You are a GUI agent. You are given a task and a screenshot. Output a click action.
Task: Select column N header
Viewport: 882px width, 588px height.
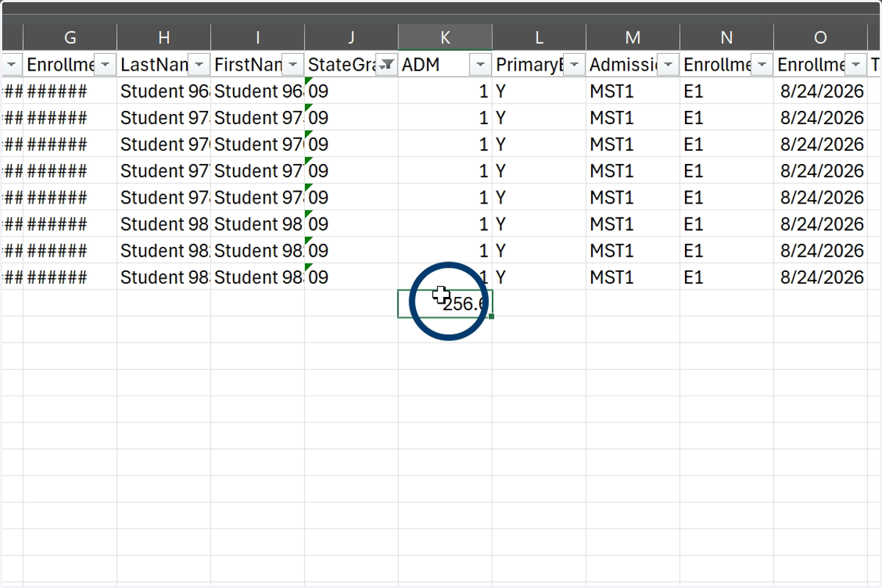pos(727,37)
